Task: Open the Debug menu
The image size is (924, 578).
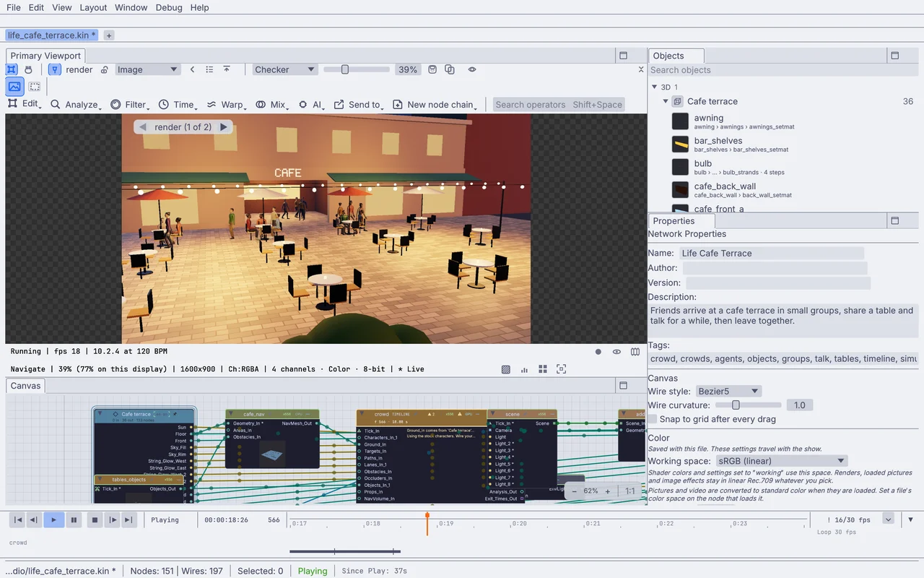Action: point(169,8)
